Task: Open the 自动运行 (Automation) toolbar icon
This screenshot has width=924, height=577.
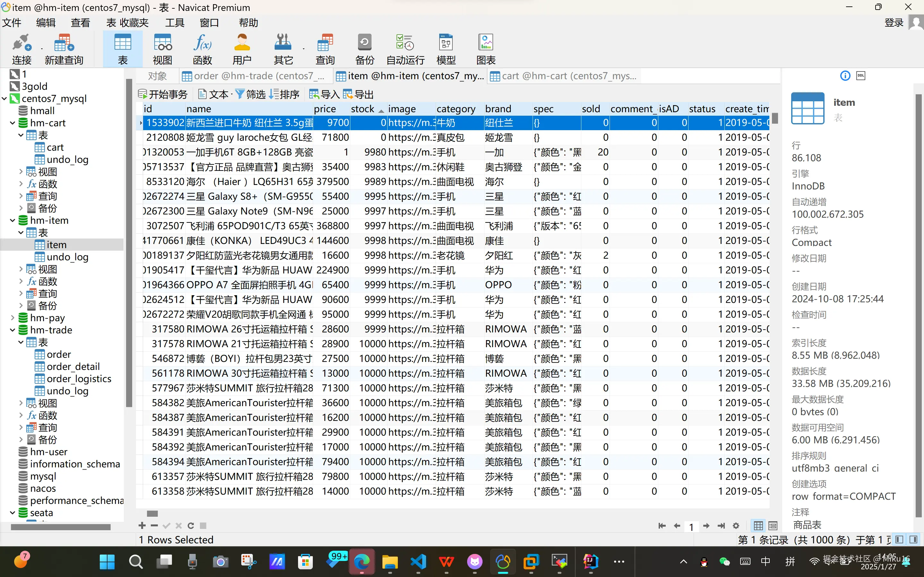Action: [x=405, y=49]
